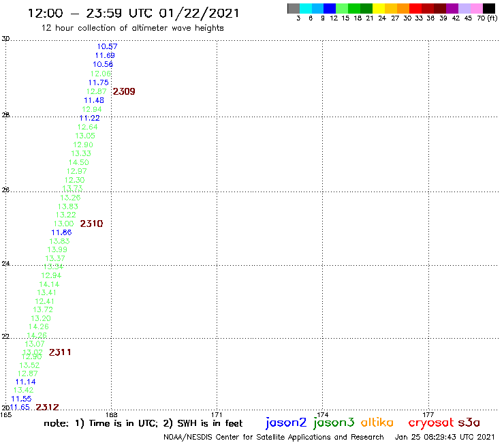The width and height of the screenshot is (504, 443).
Task: Select the pink swatch in the color scale
Action: (x=477, y=8)
